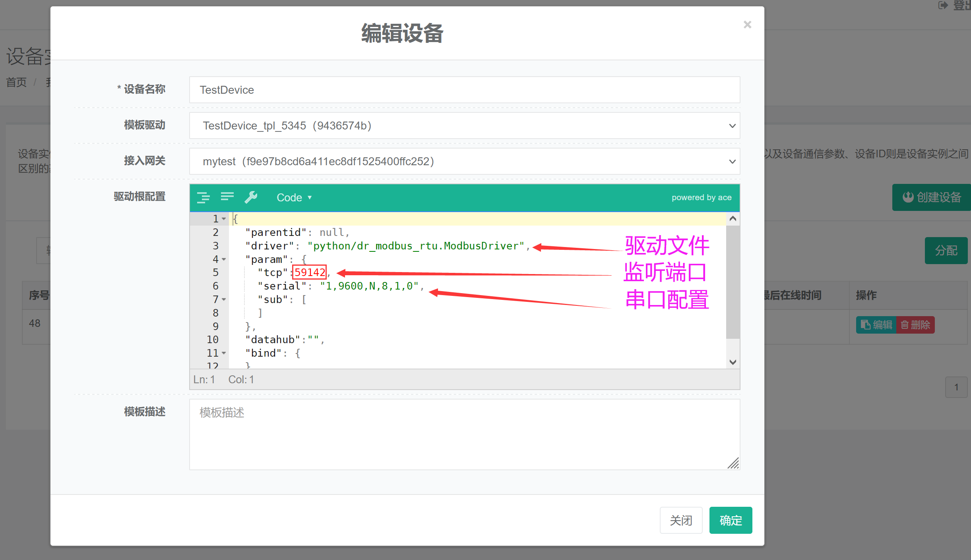Click the wrench repair icon in editor toolbar
The width and height of the screenshot is (971, 560).
(251, 197)
